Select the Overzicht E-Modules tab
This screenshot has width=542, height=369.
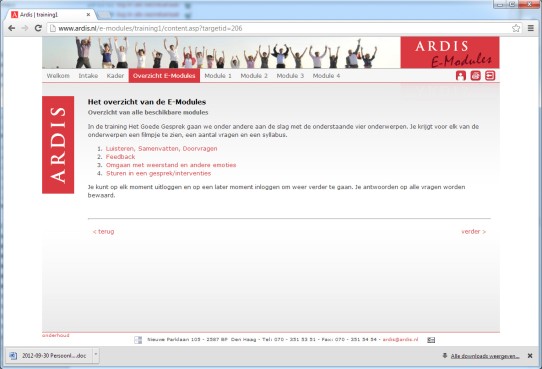(164, 76)
